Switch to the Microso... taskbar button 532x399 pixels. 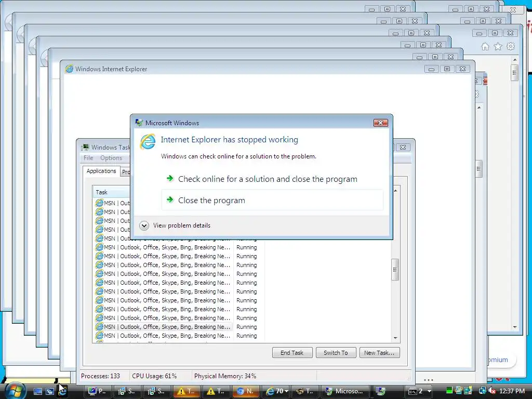click(x=344, y=391)
